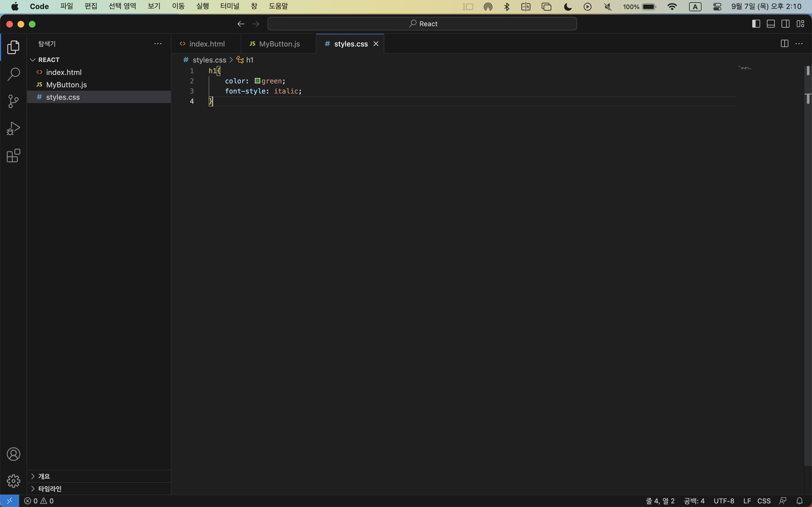
Task: Open the Extensions view
Action: point(14,155)
